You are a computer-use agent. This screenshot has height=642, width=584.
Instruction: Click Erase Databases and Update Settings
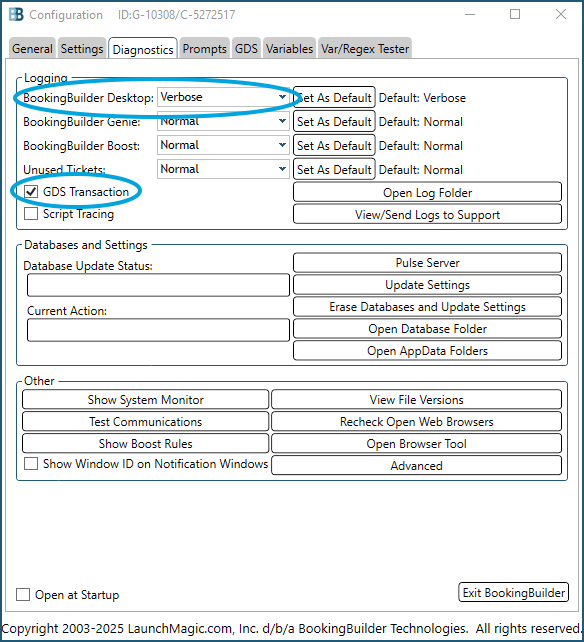[x=427, y=307]
